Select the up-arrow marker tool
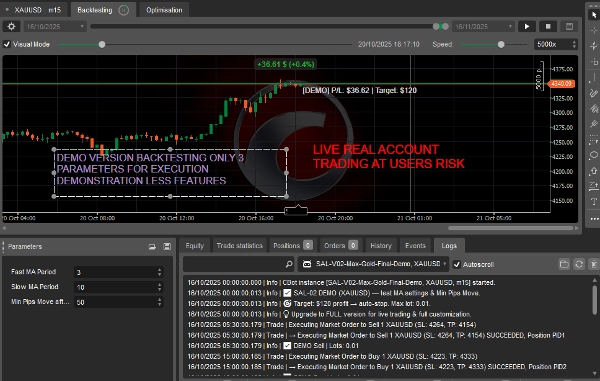The height and width of the screenshot is (381, 600). (x=594, y=171)
